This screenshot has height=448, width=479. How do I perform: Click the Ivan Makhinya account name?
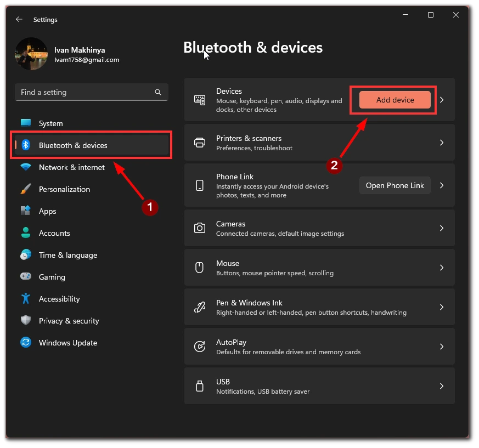pos(80,50)
